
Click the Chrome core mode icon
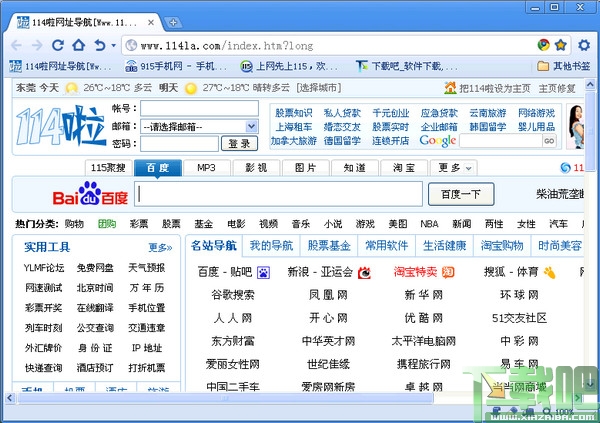[x=543, y=45]
